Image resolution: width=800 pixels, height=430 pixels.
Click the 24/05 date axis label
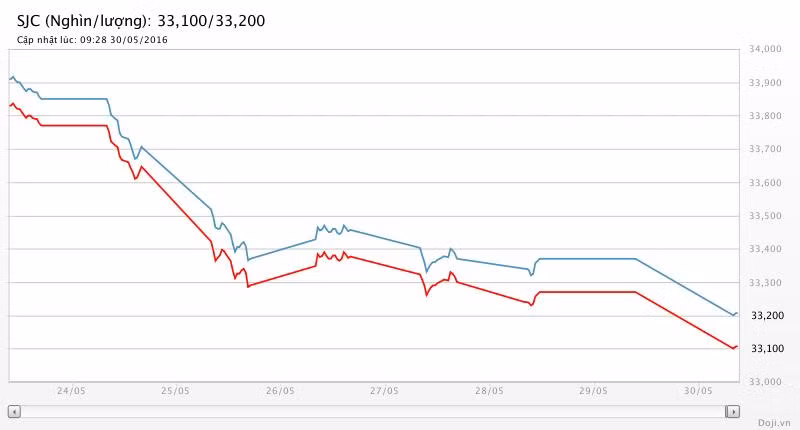70,391
